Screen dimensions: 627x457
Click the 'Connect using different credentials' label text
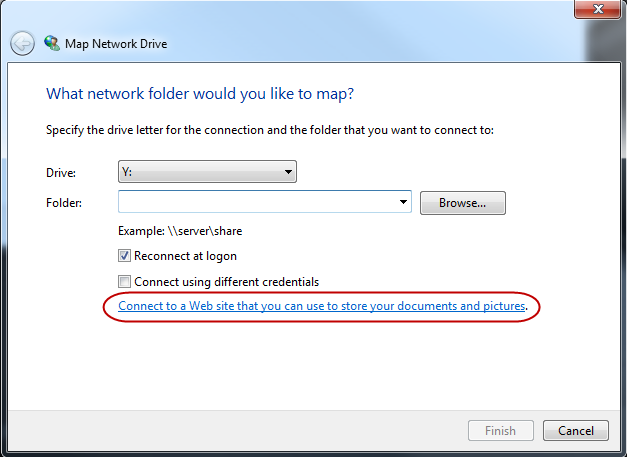(227, 282)
